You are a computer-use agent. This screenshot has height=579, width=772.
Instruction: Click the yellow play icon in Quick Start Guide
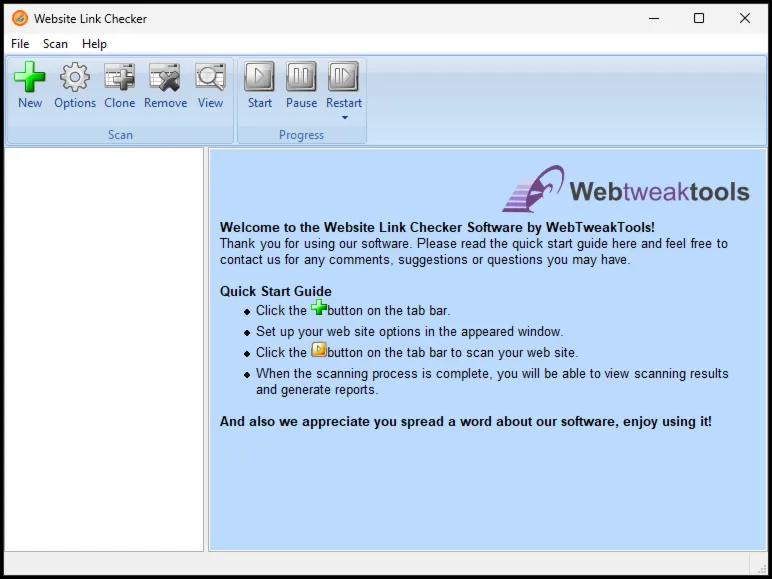coord(319,350)
